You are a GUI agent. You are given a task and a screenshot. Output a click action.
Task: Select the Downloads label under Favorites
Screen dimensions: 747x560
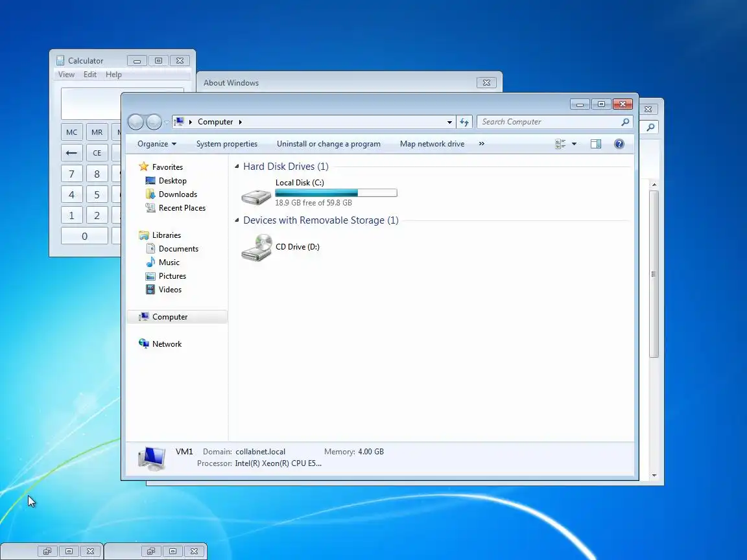click(178, 194)
